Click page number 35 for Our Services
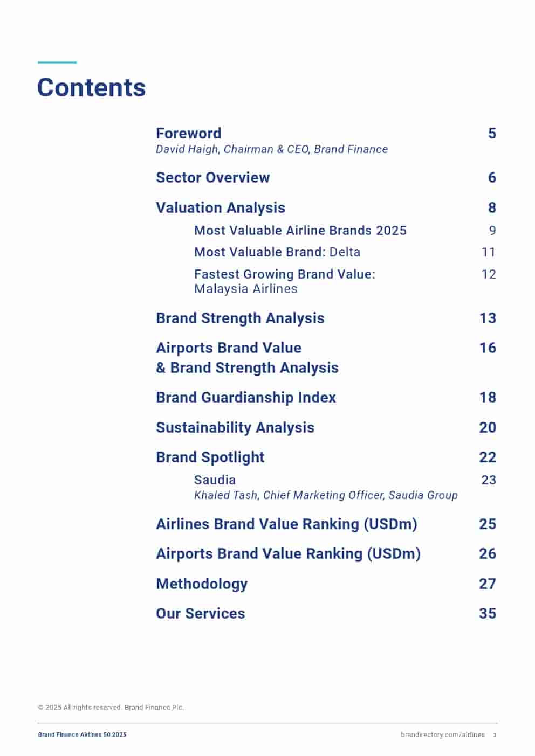 [487, 613]
